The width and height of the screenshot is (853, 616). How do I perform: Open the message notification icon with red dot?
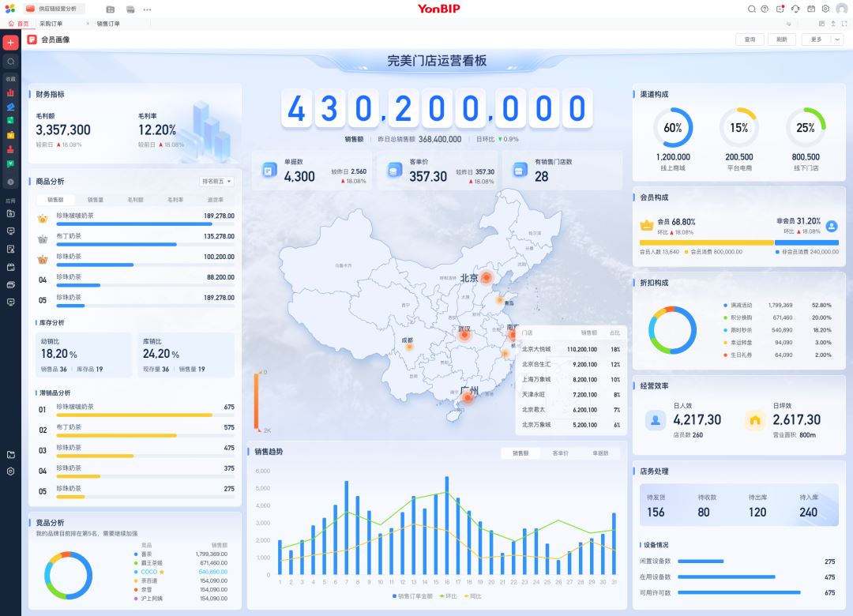(x=780, y=9)
